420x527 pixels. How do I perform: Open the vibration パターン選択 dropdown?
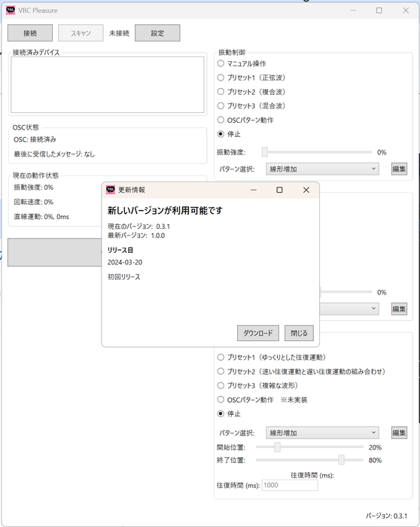pyautogui.click(x=323, y=169)
